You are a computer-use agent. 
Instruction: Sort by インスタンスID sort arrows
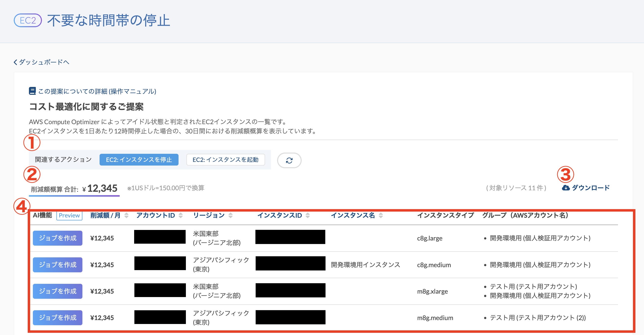click(x=308, y=215)
